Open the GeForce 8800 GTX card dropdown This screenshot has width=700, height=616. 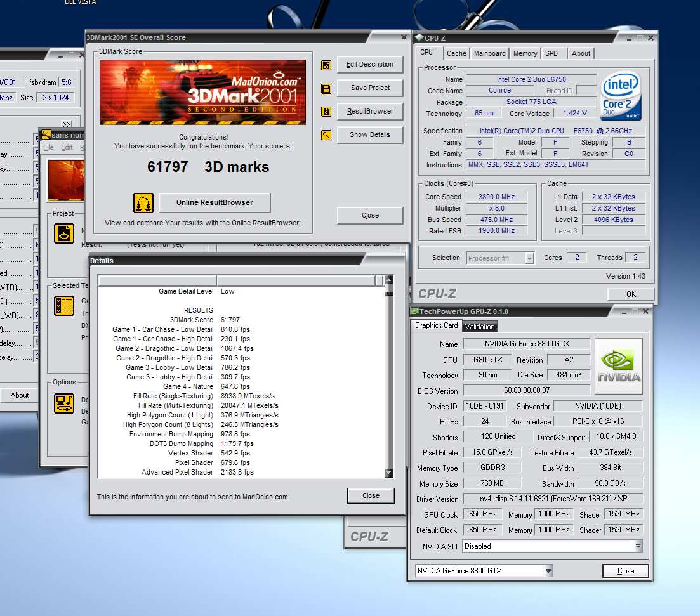[x=484, y=571]
